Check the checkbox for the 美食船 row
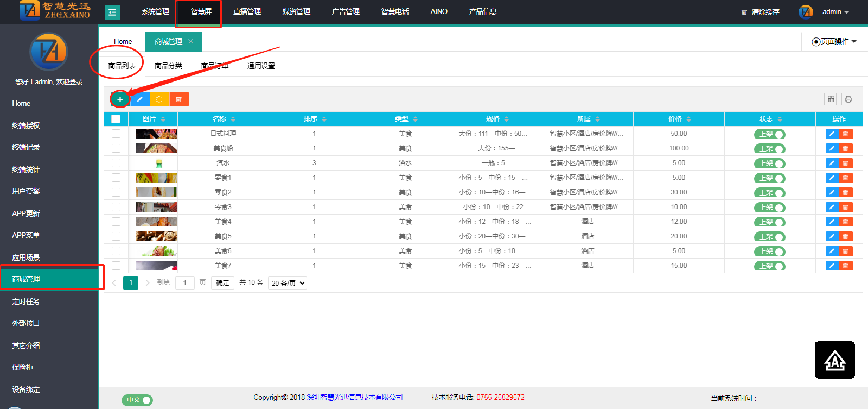This screenshot has width=868, height=409. (x=116, y=148)
